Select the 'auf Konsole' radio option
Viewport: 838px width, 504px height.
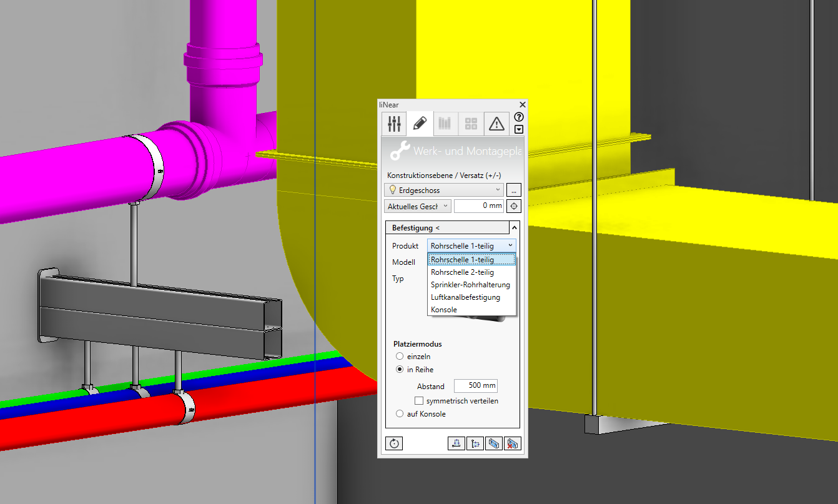pyautogui.click(x=400, y=413)
